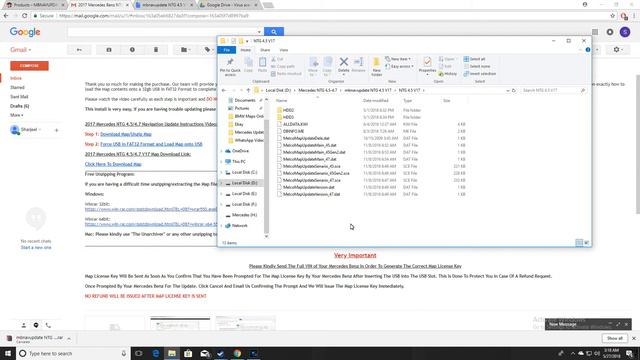
Task: Open Easy access dropdown in ribbon
Action: tap(400, 67)
